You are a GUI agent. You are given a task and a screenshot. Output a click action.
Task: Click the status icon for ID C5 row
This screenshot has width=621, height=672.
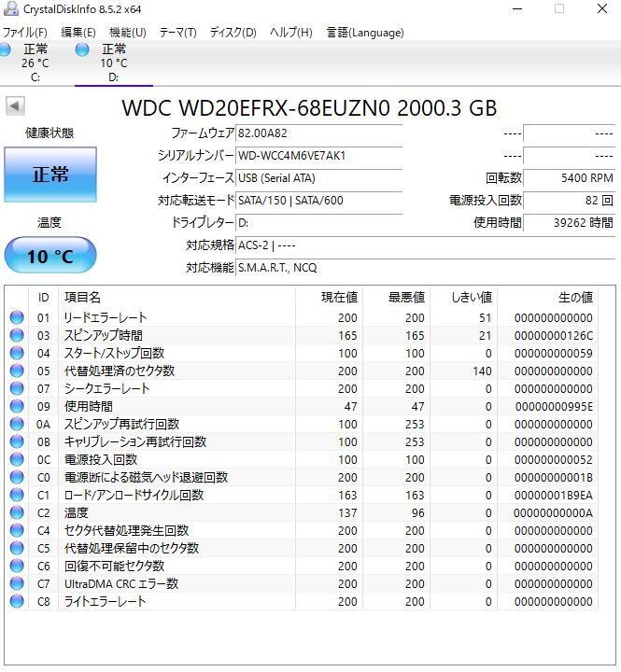(x=17, y=548)
